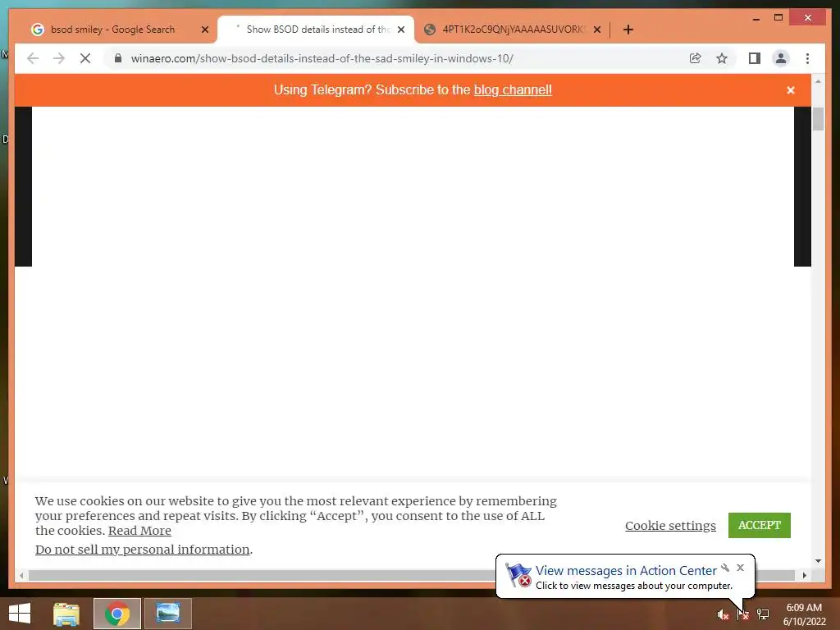
Task: Open Chrome side panel
Action: pos(755,58)
